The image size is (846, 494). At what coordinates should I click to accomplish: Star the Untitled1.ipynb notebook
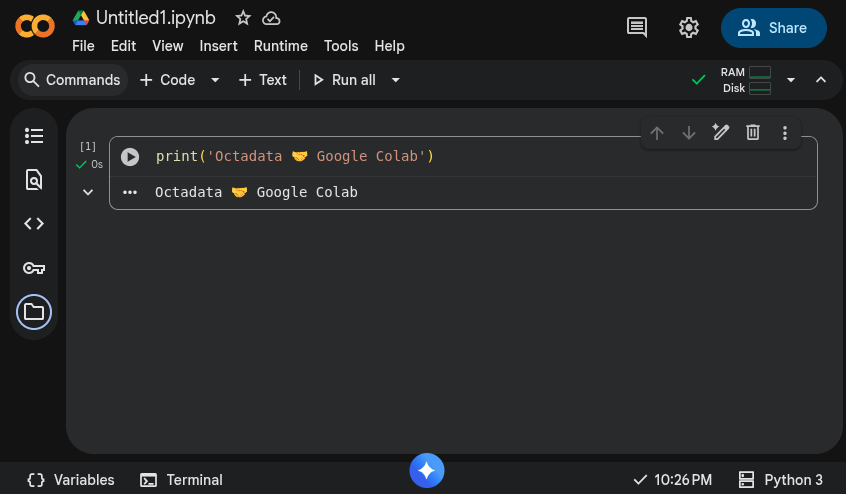(x=243, y=18)
